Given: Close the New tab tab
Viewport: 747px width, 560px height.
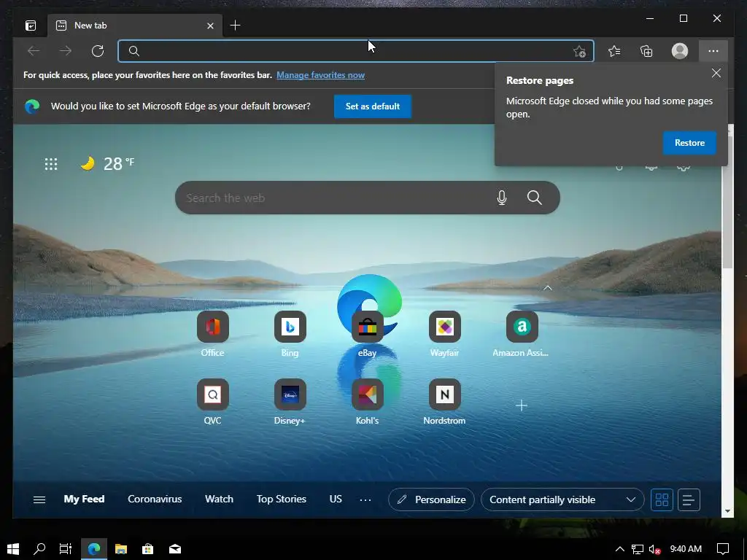Looking at the screenshot, I should (210, 26).
